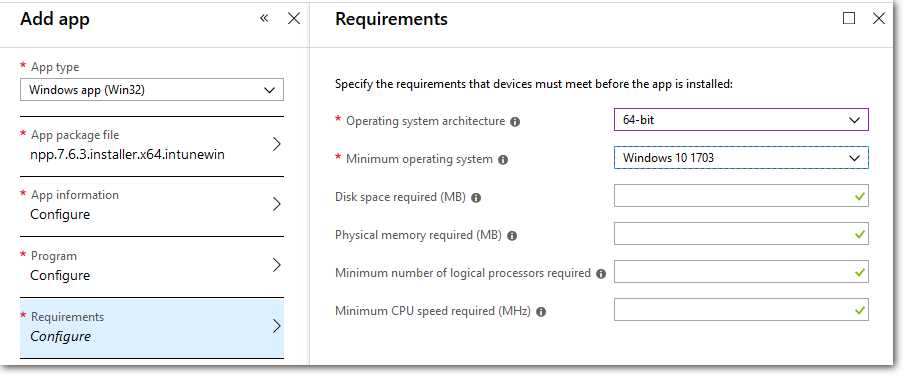This screenshot has height=375, width=903.
Task: Expand App package file chevron arrow
Action: click(x=276, y=144)
